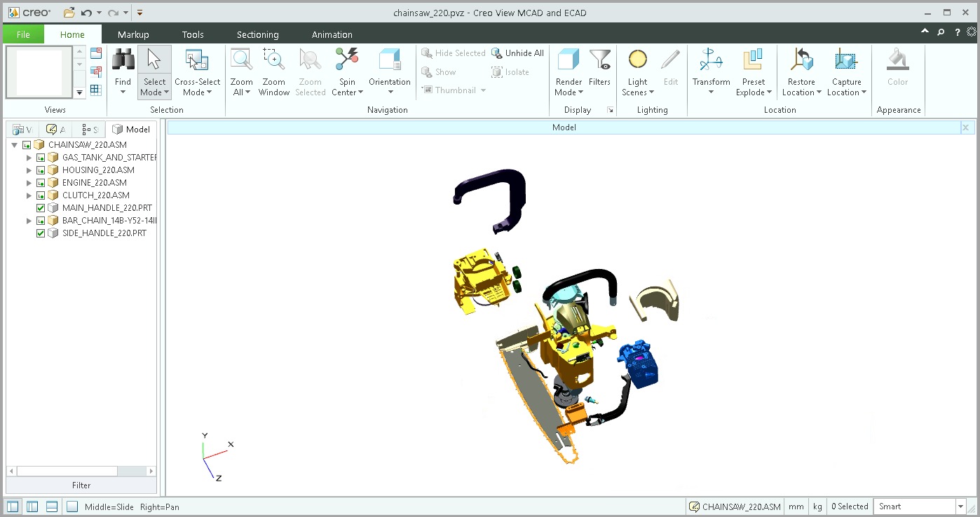
Task: Open the File menu
Action: (23, 34)
